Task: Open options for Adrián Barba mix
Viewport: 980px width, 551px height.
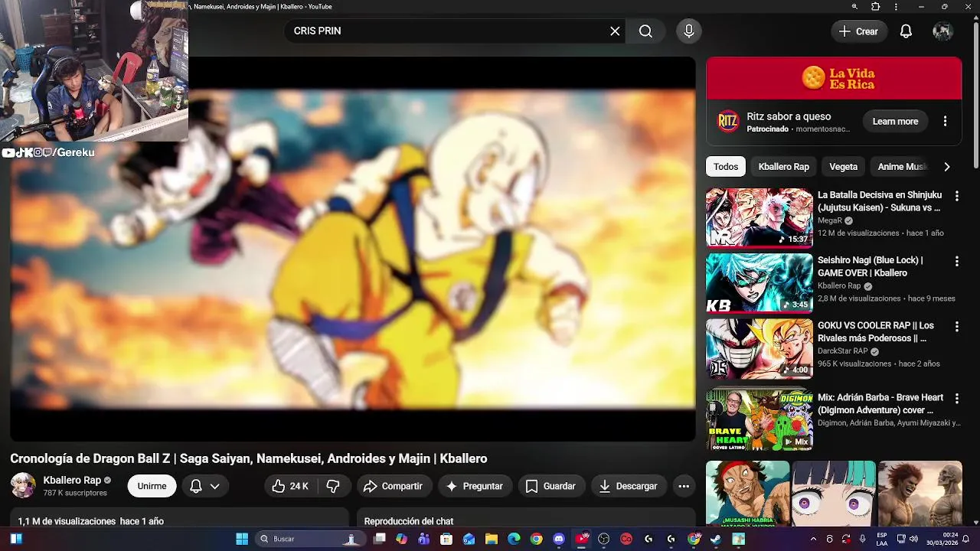Action: (956, 399)
